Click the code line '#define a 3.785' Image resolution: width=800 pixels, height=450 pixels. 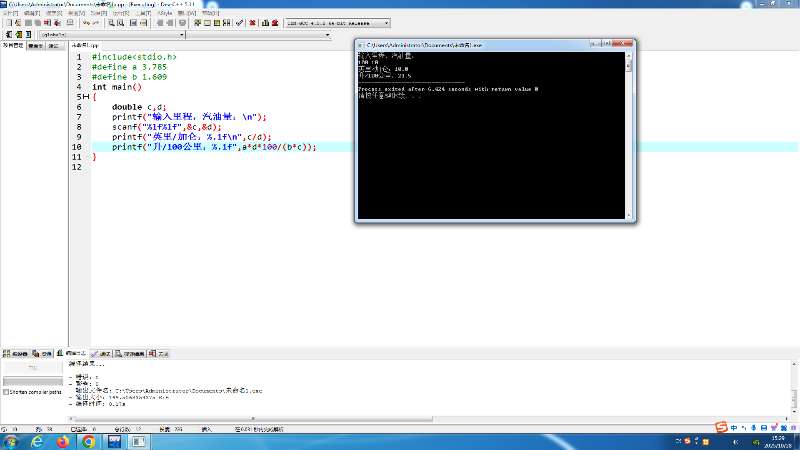click(x=129, y=67)
